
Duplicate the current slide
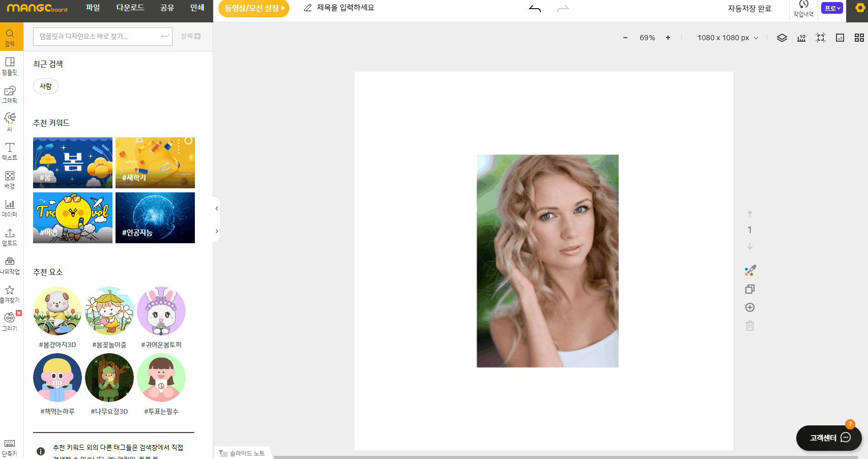pyautogui.click(x=749, y=289)
